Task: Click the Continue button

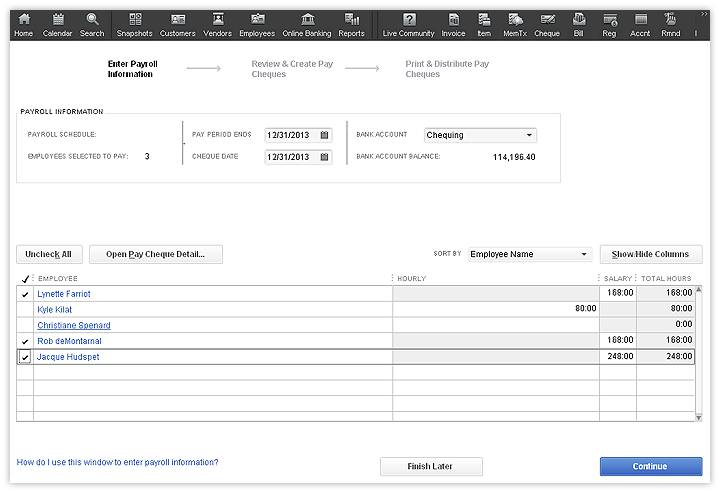Action: click(651, 466)
